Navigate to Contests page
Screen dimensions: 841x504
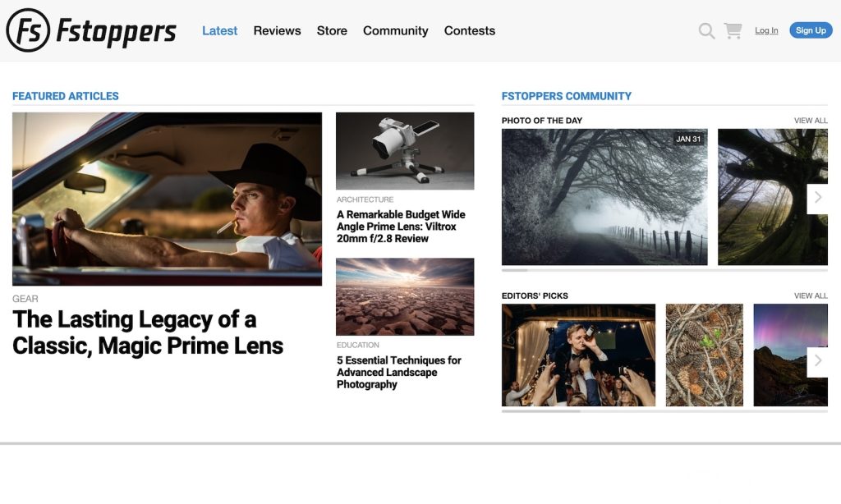[469, 31]
